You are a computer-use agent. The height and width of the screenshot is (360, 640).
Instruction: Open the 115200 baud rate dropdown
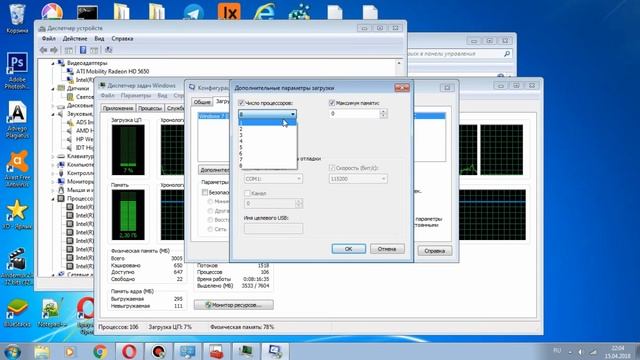tap(358, 179)
